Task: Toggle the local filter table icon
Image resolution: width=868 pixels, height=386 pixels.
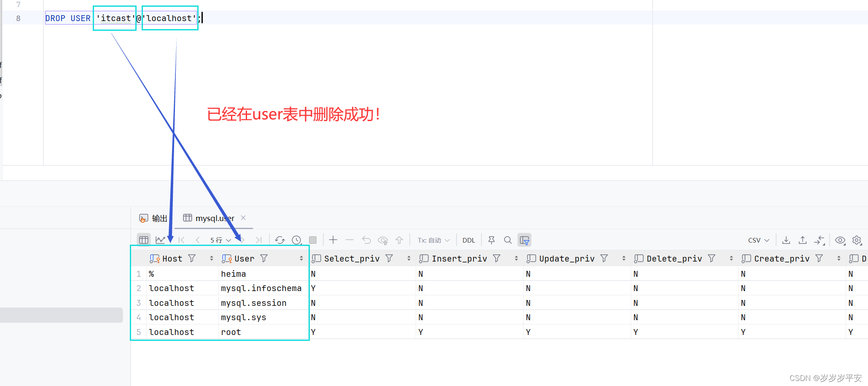Action: [524, 240]
